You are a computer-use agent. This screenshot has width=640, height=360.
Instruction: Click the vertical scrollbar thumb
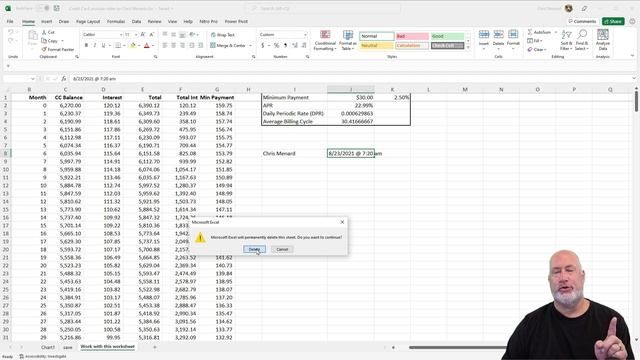pyautogui.click(x=636, y=101)
